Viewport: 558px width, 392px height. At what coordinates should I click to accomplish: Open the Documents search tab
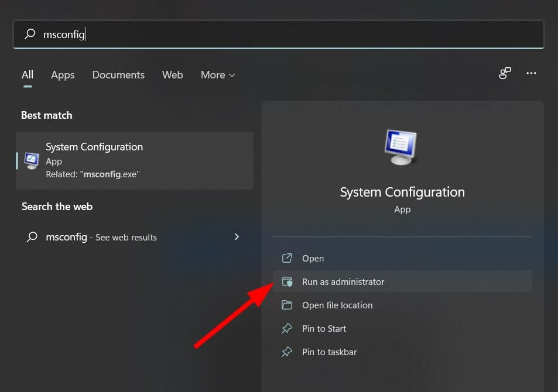(118, 75)
